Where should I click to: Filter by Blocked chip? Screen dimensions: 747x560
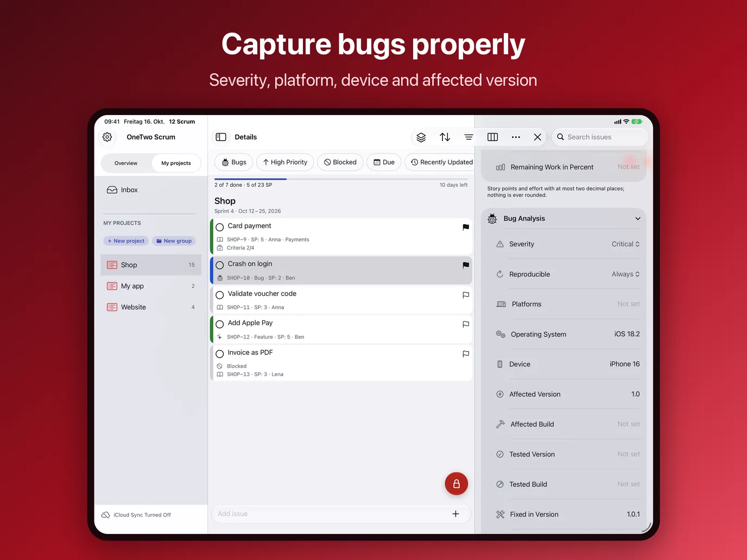340,162
